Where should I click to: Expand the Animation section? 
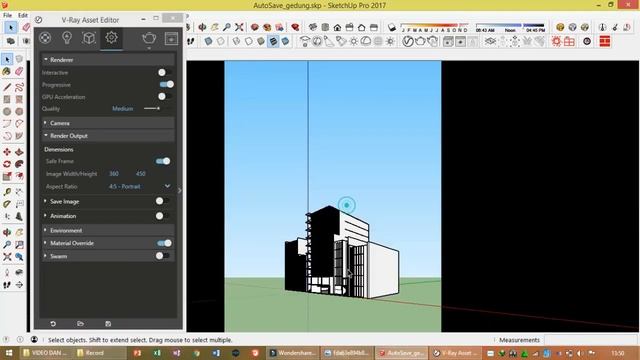(45, 216)
